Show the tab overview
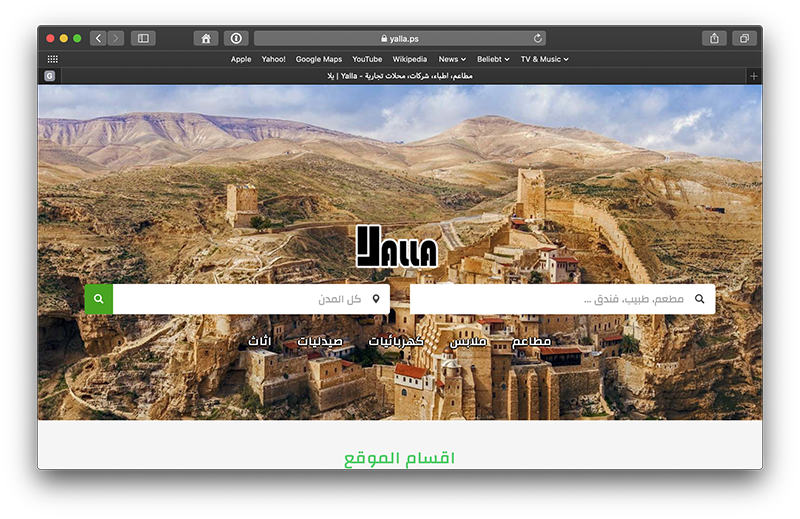The image size is (800, 519). point(744,38)
